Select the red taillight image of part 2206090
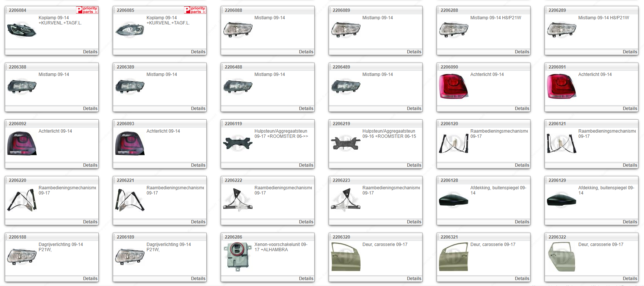Screen dimensions: 644x286 click(x=453, y=86)
